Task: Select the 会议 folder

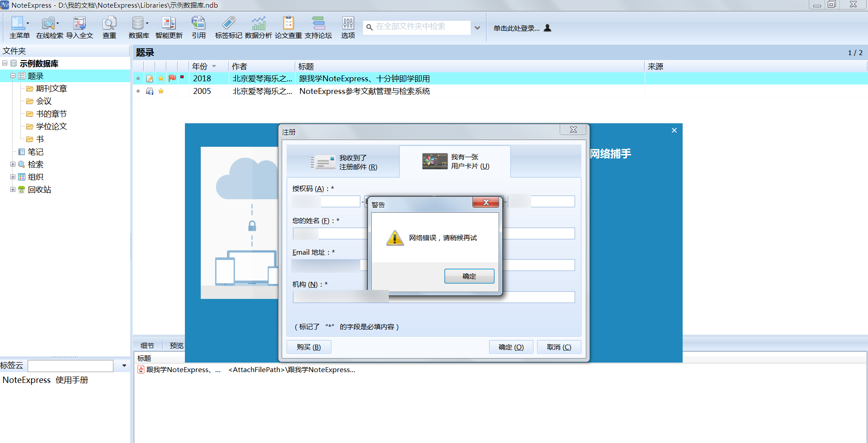Action: pos(43,101)
